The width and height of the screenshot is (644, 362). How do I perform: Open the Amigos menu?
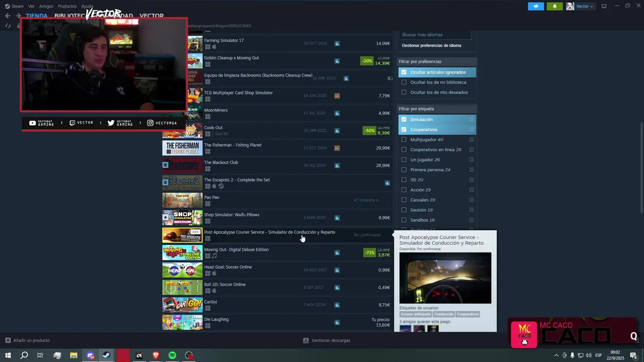point(46,6)
